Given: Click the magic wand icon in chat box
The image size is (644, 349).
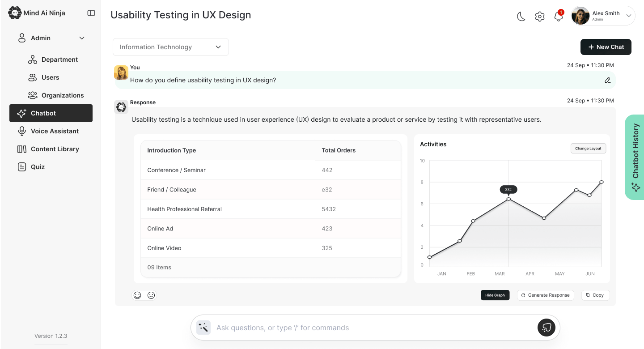Looking at the screenshot, I should (x=203, y=328).
